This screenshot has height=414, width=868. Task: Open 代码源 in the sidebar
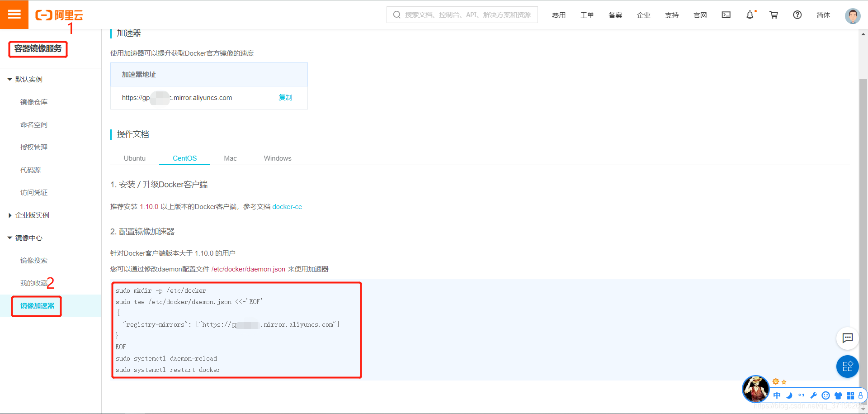click(x=30, y=170)
